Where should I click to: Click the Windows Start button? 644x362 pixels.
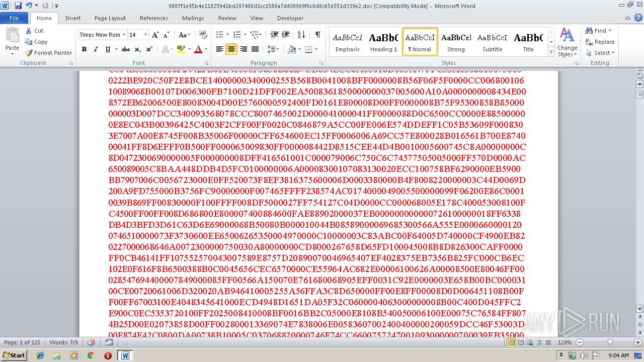click(x=14, y=355)
